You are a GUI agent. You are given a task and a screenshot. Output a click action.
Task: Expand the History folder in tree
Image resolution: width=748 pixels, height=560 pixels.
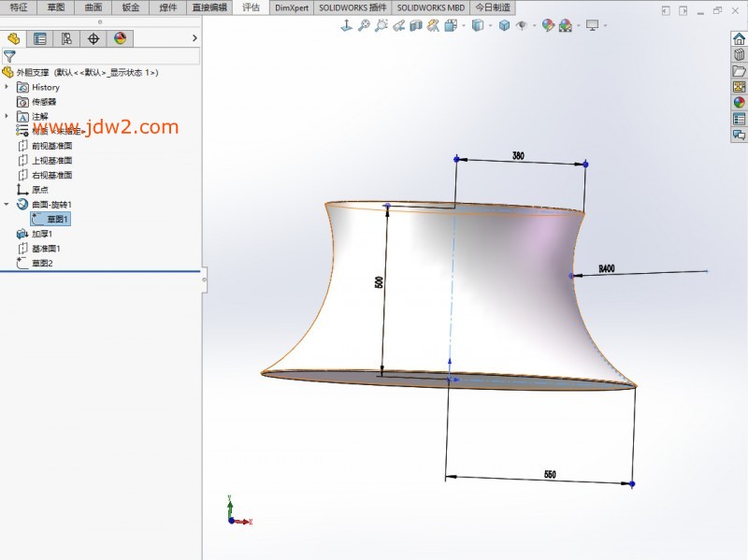[7, 87]
